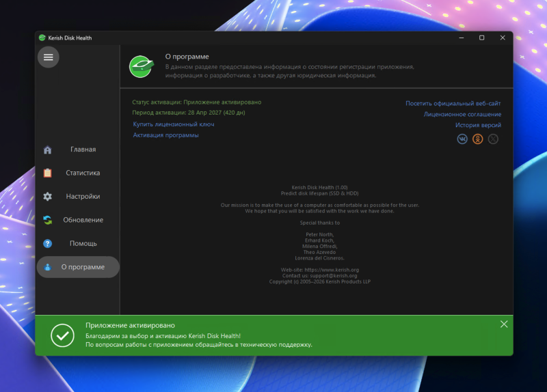Click the Статус активации status text
Viewport: 547px width, 392px height.
click(x=196, y=102)
